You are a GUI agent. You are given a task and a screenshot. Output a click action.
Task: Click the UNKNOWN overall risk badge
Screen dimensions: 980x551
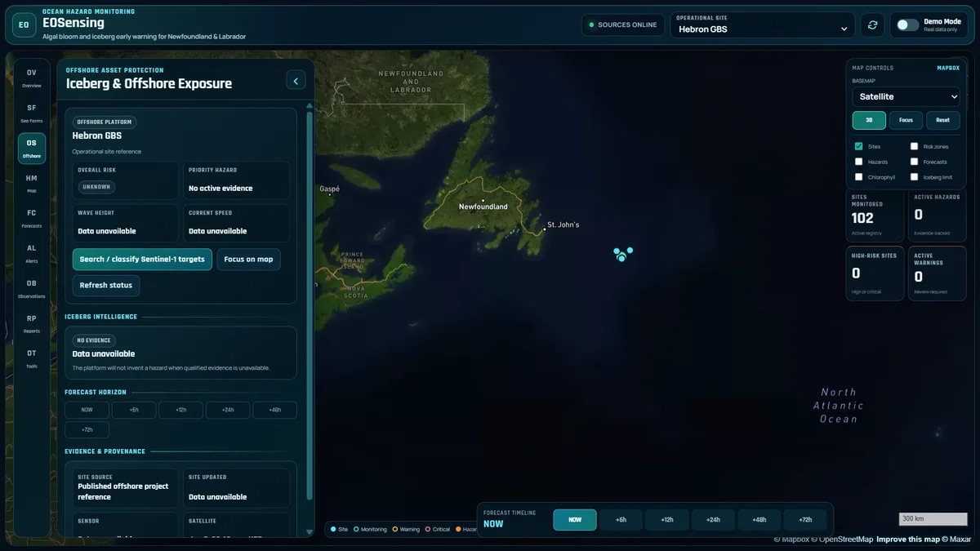96,187
